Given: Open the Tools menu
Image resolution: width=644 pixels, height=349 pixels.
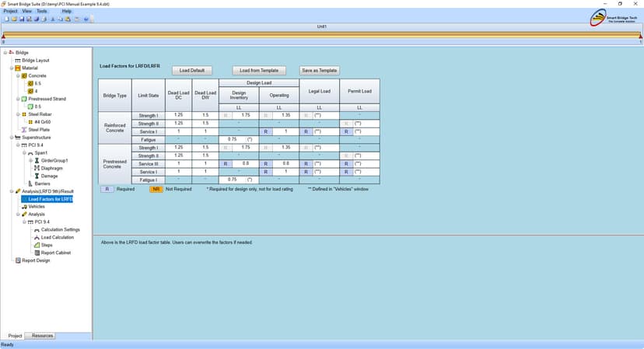Looking at the screenshot, I should click(42, 11).
